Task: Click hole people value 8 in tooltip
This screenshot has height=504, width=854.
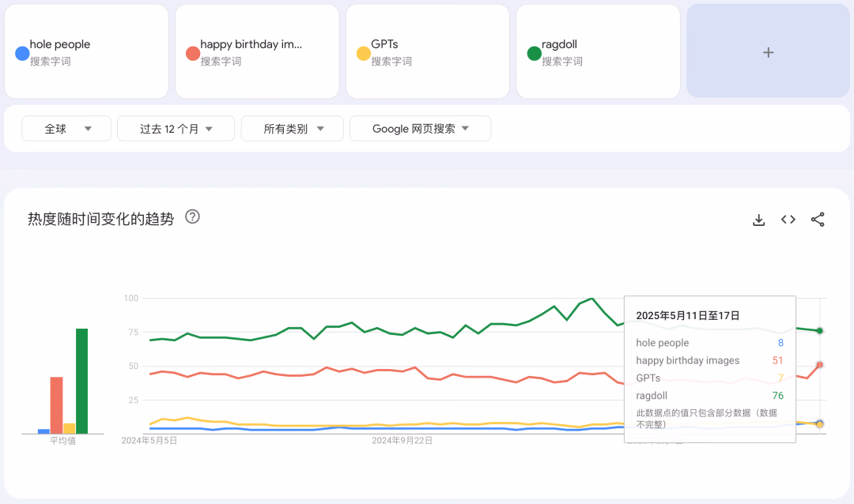Action: point(780,343)
